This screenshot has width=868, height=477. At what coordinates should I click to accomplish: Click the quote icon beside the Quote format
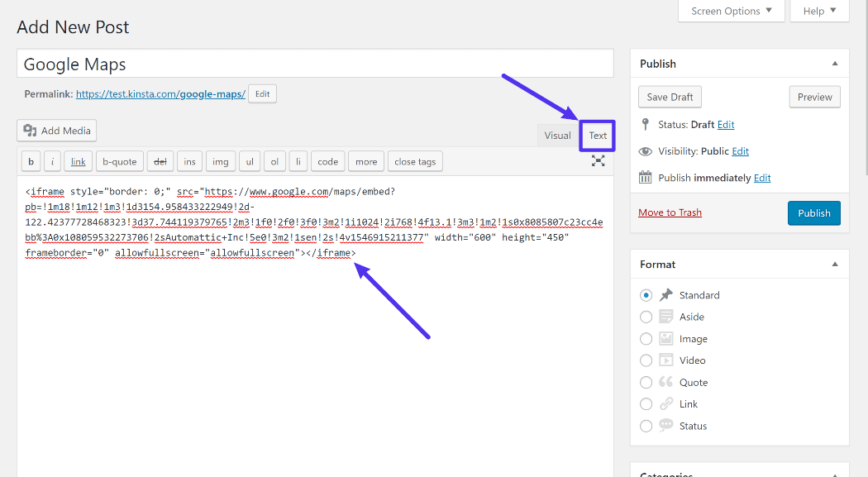pyautogui.click(x=667, y=382)
